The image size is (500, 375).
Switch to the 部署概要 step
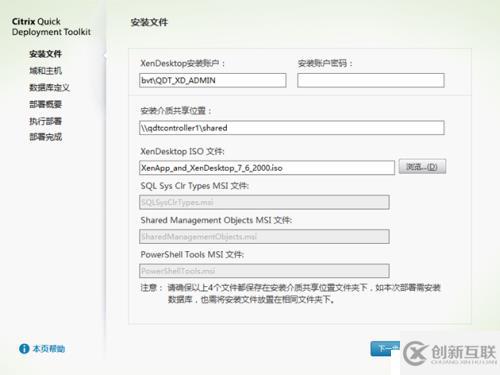45,104
